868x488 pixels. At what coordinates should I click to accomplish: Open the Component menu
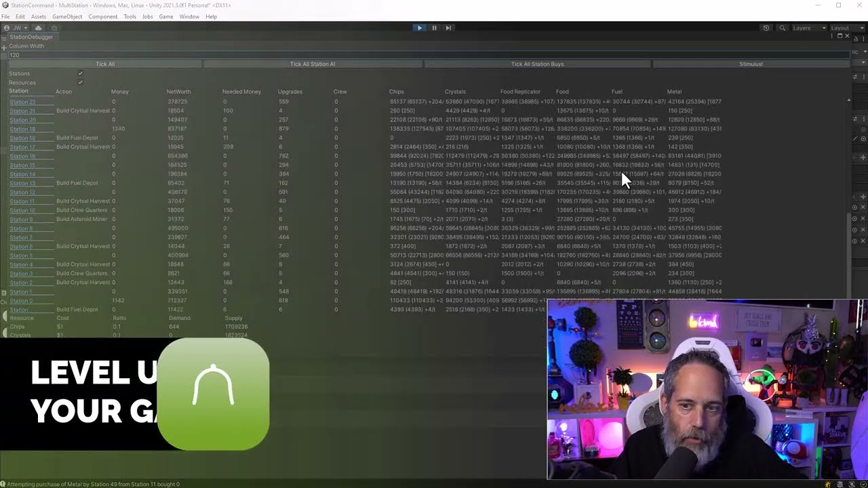(x=103, y=16)
